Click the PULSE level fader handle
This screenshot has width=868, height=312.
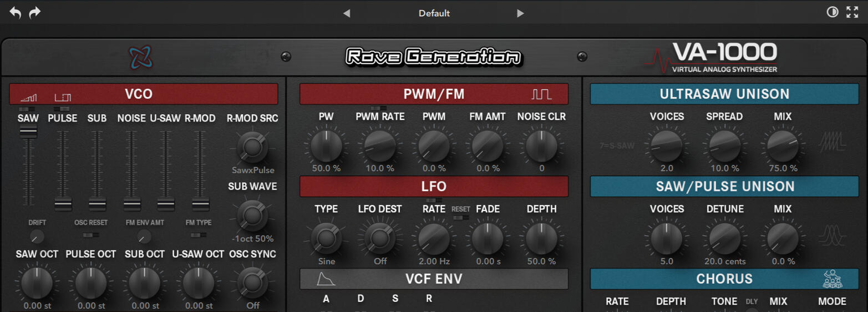pos(63,204)
